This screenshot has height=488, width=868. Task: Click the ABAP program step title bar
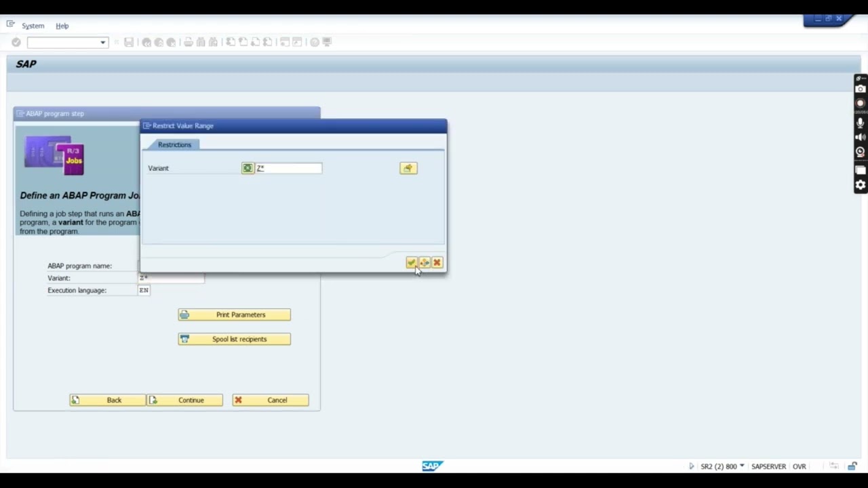tap(166, 113)
